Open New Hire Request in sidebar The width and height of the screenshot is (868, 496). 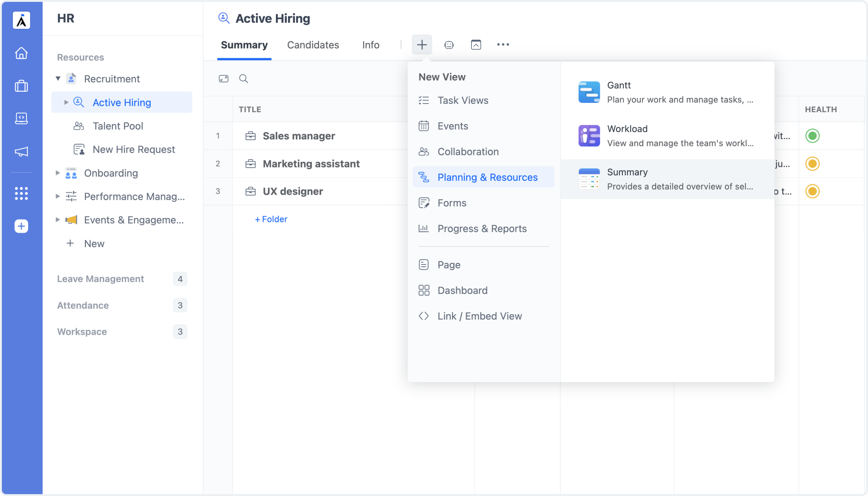click(134, 149)
